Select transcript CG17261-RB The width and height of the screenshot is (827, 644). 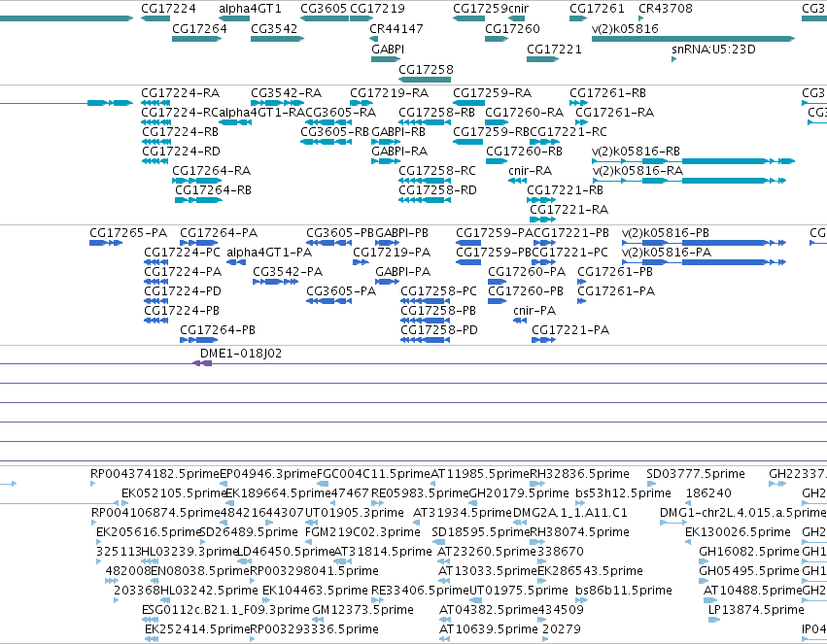(578, 103)
